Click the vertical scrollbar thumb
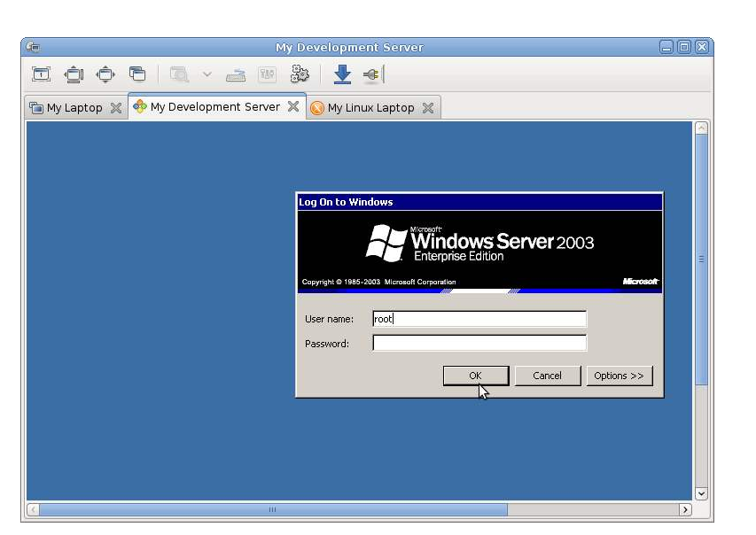The width and height of the screenshot is (756, 535). (x=702, y=260)
